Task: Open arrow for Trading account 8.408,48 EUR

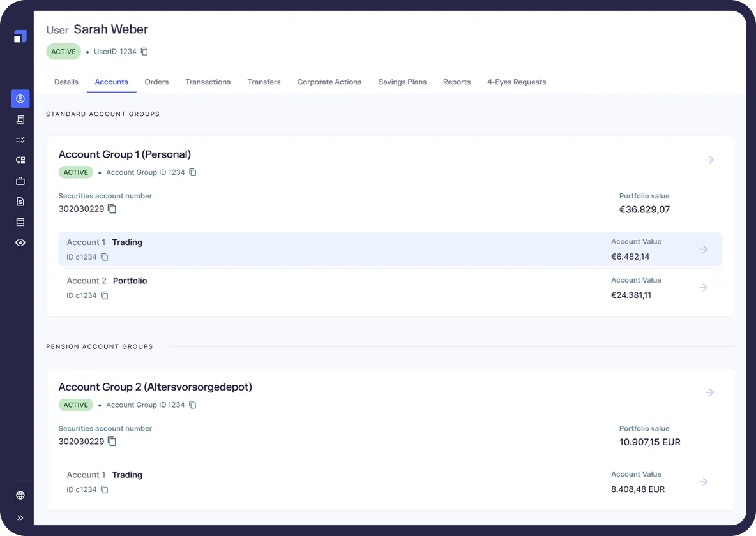Action: click(704, 482)
